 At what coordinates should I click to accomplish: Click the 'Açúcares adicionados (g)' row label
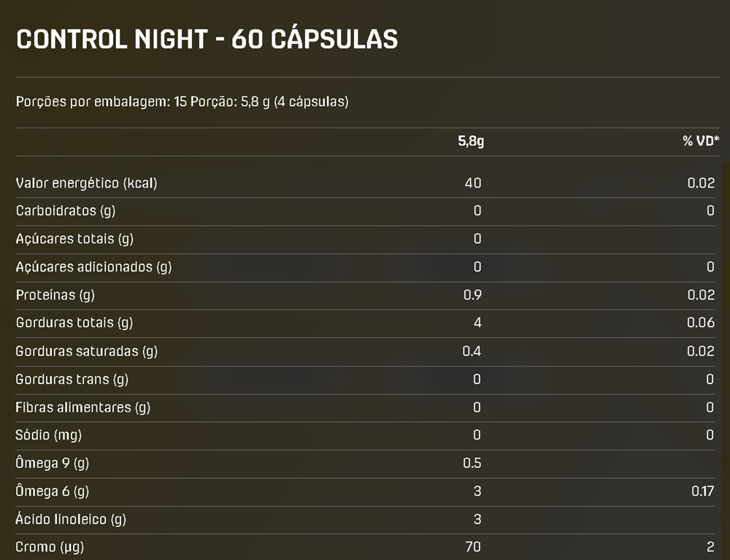(x=93, y=267)
